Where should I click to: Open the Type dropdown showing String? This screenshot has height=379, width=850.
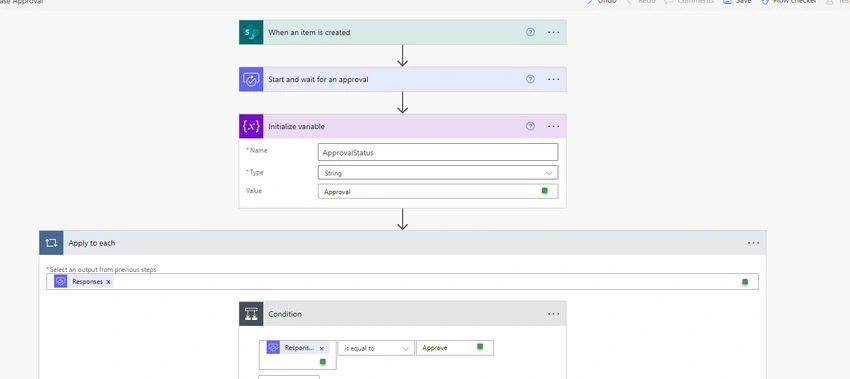click(x=438, y=173)
